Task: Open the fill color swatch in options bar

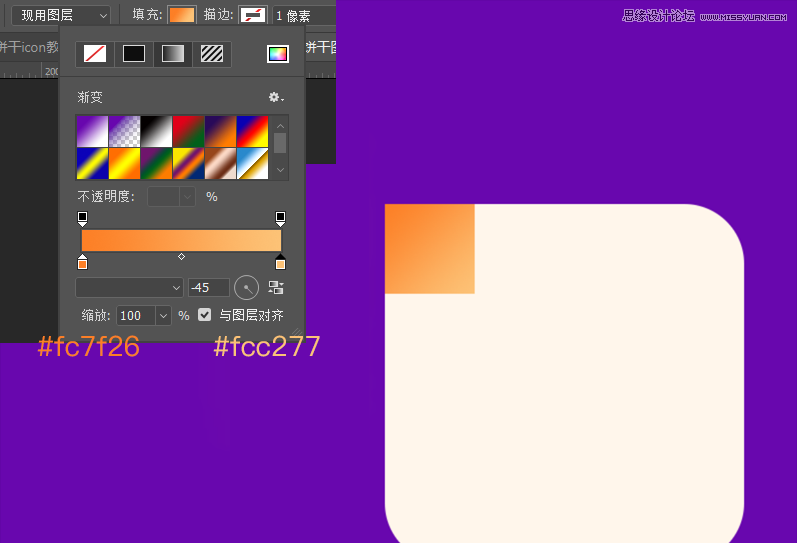Action: (182, 15)
